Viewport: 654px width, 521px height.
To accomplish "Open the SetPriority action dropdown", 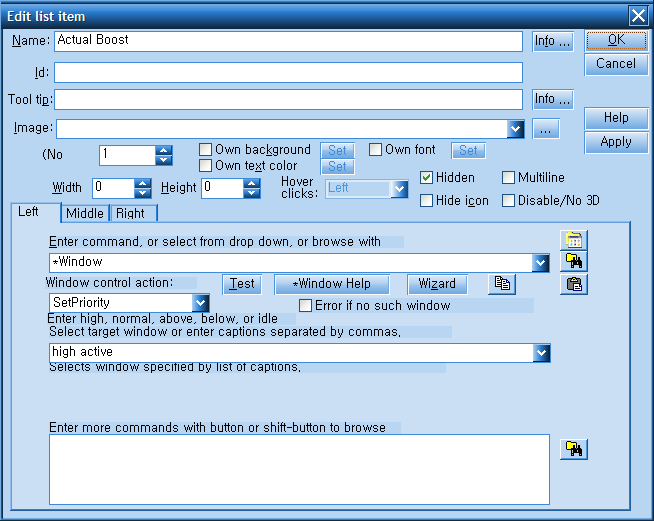I will pos(200,303).
